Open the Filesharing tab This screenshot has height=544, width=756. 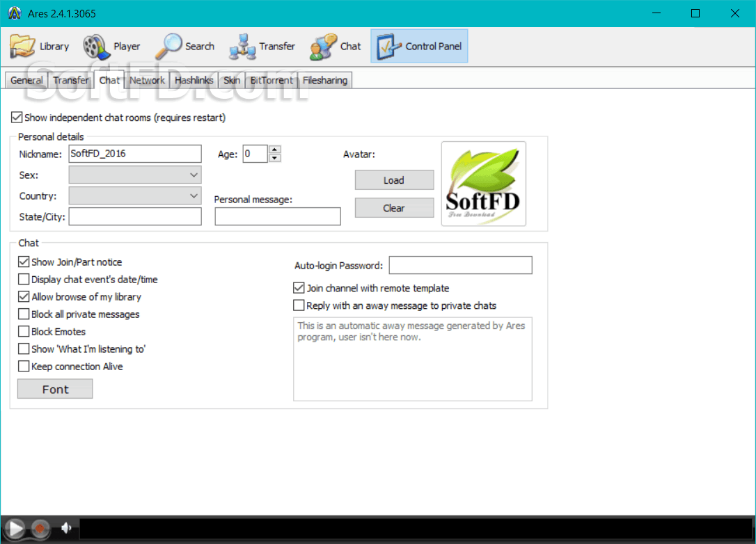325,80
